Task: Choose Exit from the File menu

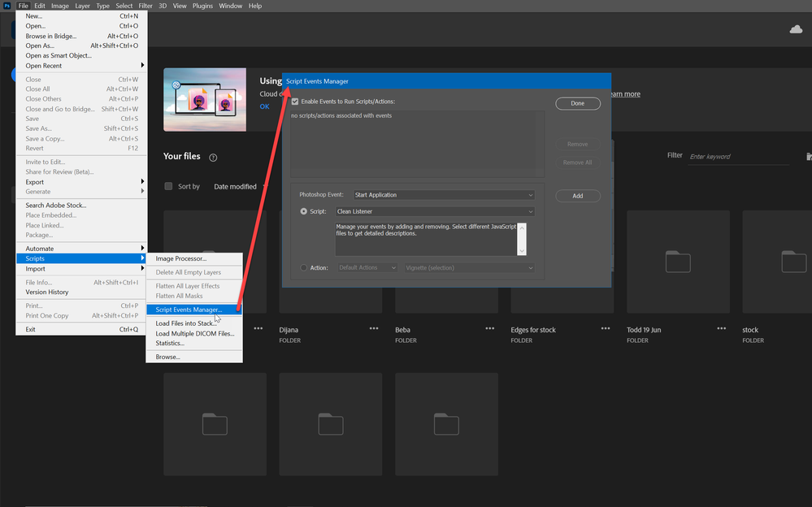Action: point(81,329)
